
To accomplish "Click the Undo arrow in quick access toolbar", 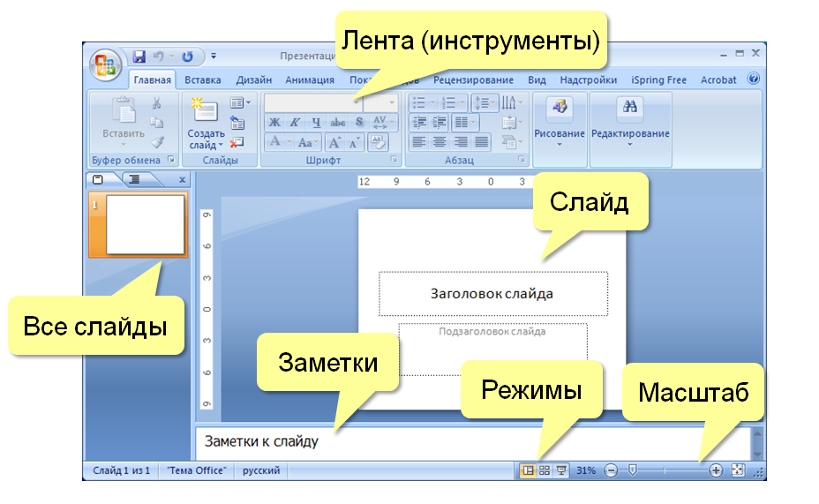I will 158,56.
